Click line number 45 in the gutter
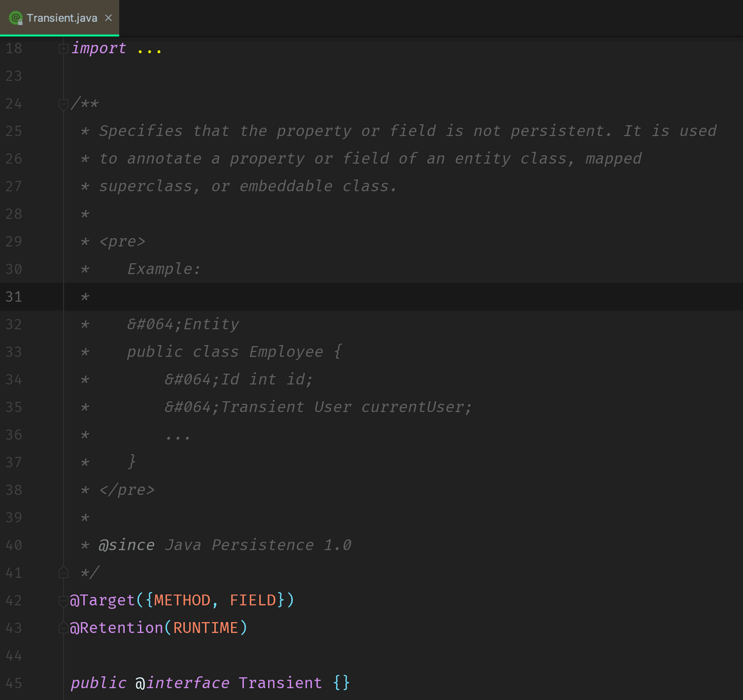Screen dimensions: 743x700 tap(14, 683)
